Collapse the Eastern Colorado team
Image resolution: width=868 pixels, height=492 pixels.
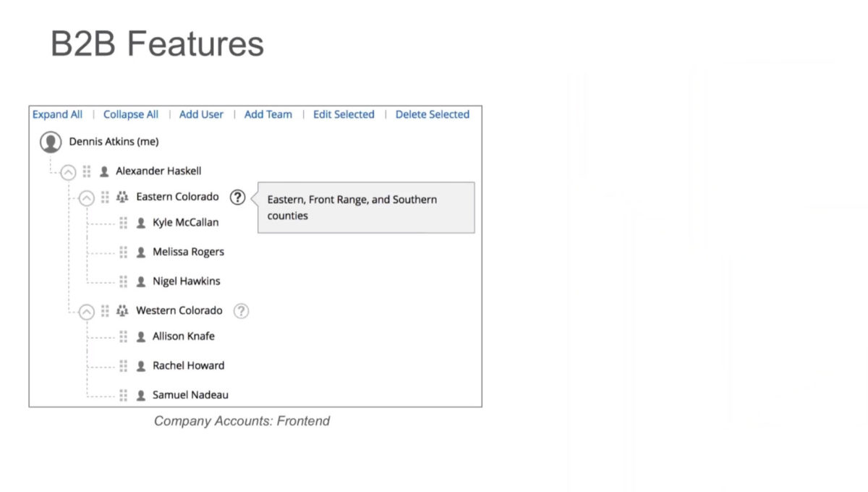tap(86, 198)
